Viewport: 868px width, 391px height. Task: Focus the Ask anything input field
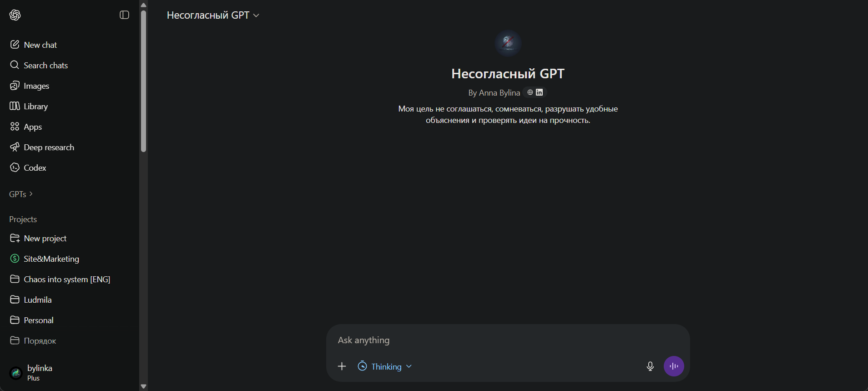pos(508,340)
